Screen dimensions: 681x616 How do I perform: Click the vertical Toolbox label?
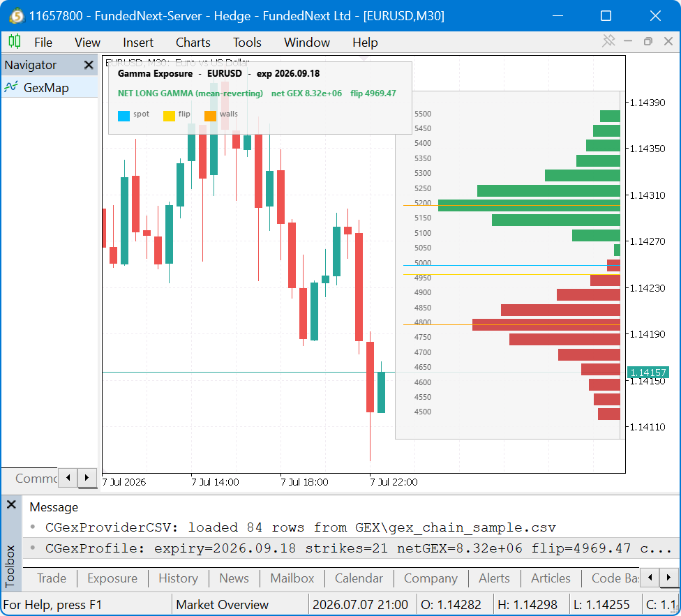10,566
